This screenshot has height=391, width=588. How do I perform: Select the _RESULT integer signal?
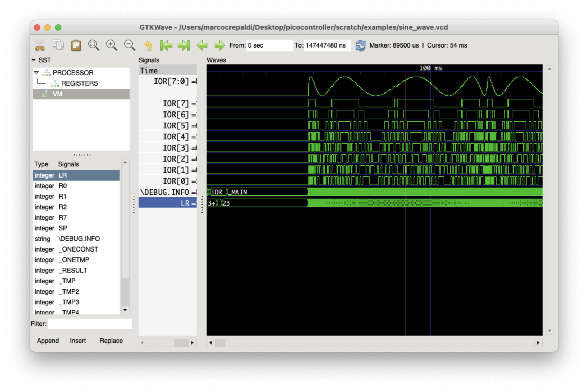point(74,270)
